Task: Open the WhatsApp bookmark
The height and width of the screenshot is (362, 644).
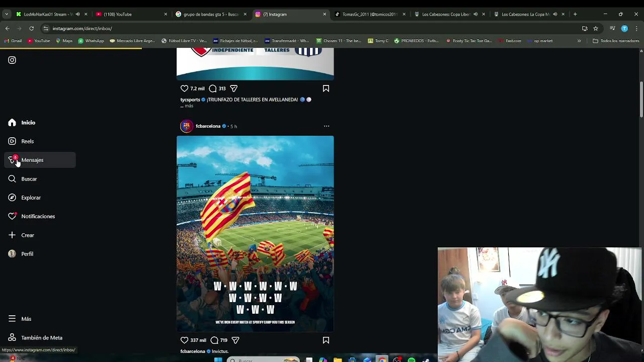Action: click(91, 41)
